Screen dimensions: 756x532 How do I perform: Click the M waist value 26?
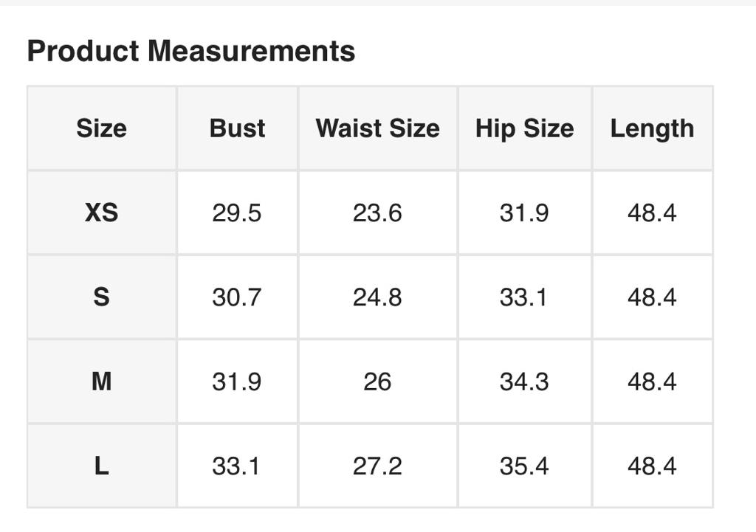[377, 381]
